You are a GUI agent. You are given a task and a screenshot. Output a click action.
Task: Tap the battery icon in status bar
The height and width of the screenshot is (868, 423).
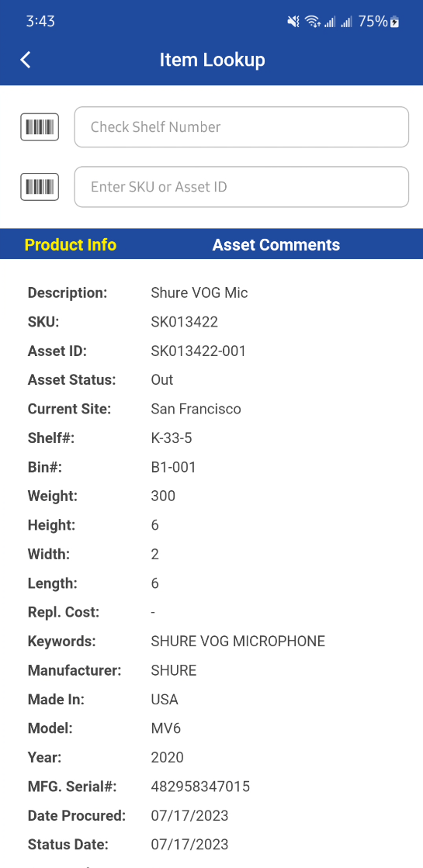395,22
